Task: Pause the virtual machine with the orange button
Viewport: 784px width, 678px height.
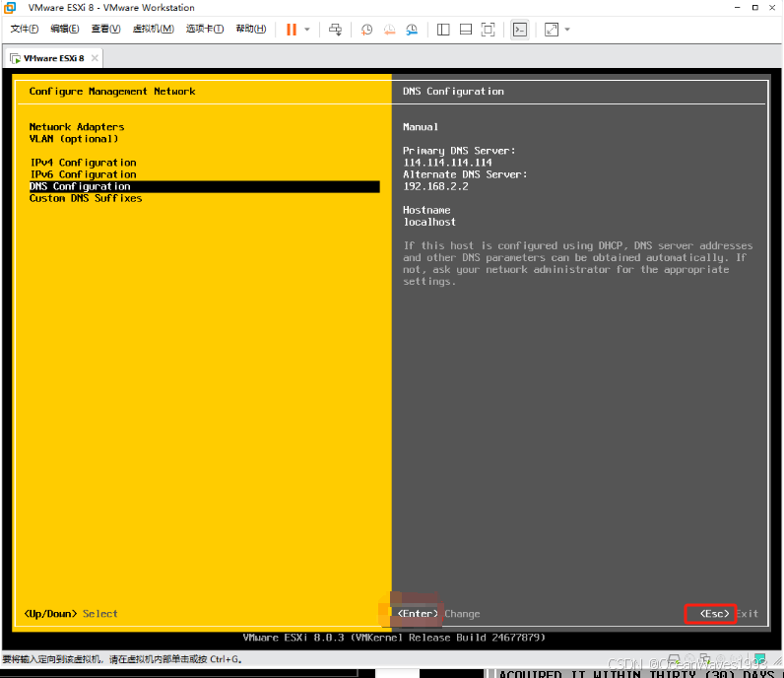Action: pyautogui.click(x=291, y=30)
